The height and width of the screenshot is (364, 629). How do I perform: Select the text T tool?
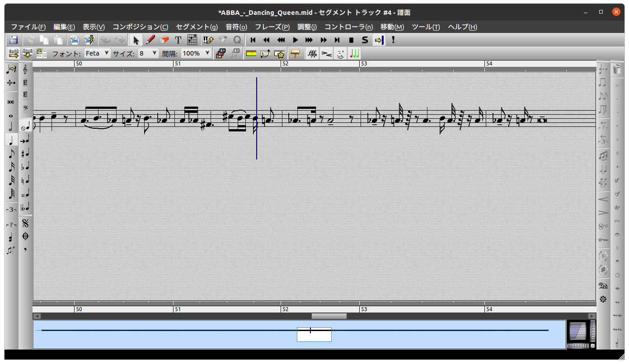pos(178,40)
